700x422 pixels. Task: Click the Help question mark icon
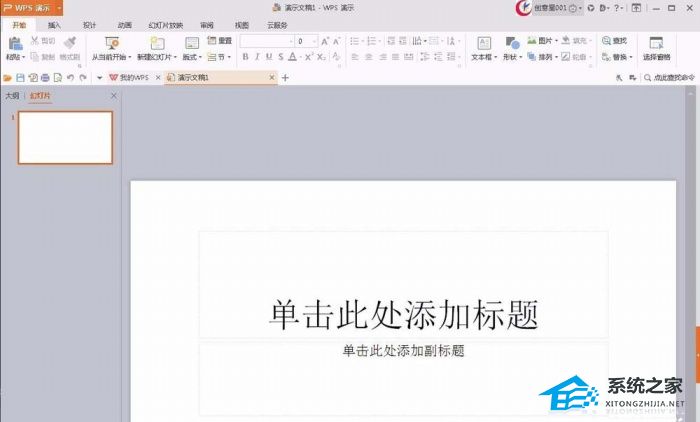617,8
